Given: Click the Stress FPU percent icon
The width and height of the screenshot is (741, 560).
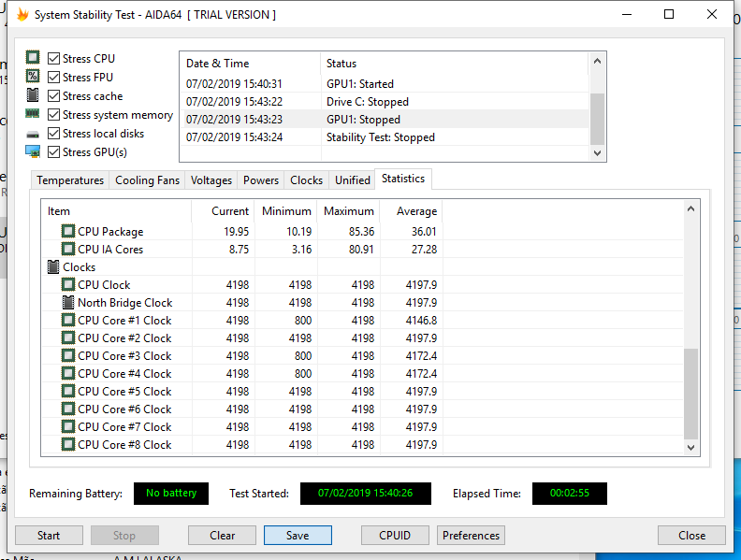Looking at the screenshot, I should pos(33,76).
